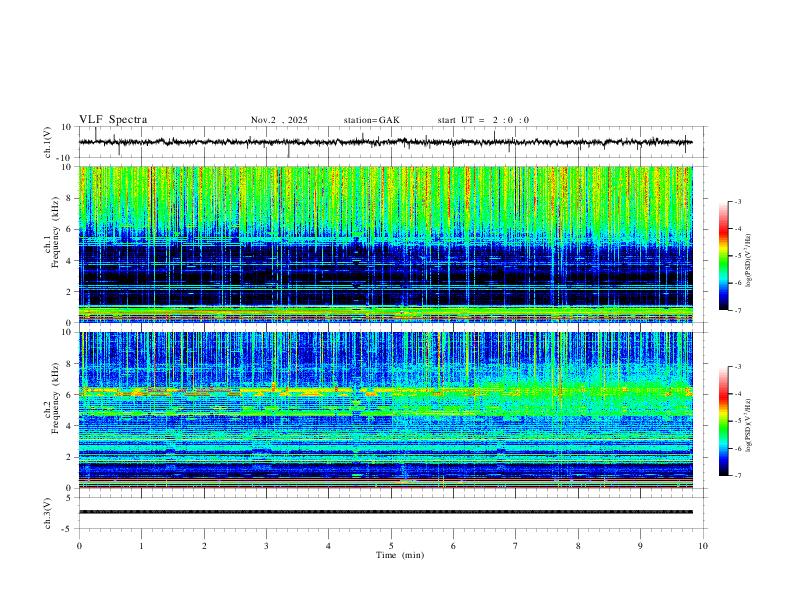Viewport: 792px width, 612px height.
Task: Click the '4' kHz tick of ch.2 spectrogram
Action: coord(70,426)
